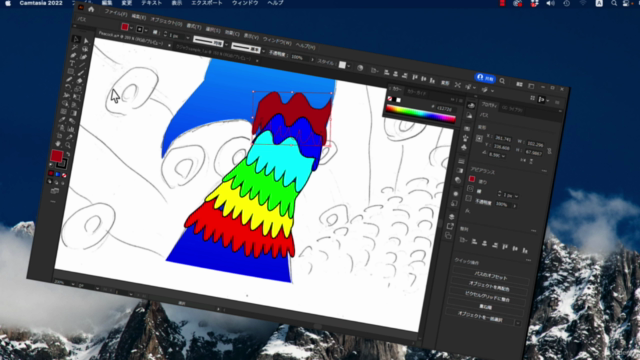Click the X position field in Properties
Viewport: 640px width, 360px height.
(502, 139)
